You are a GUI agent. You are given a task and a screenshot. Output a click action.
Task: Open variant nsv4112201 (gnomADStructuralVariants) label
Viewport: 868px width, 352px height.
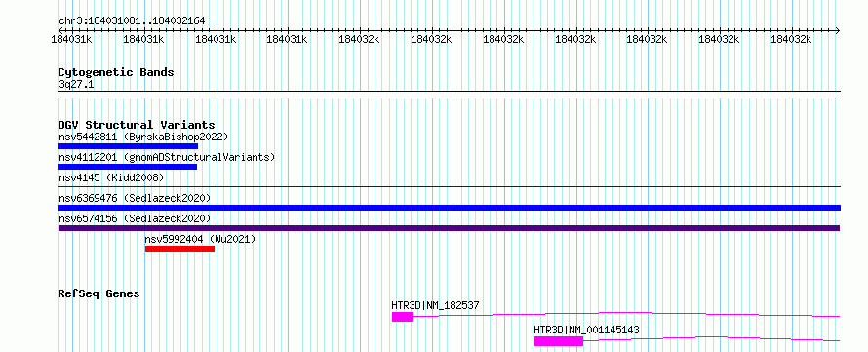[167, 157]
